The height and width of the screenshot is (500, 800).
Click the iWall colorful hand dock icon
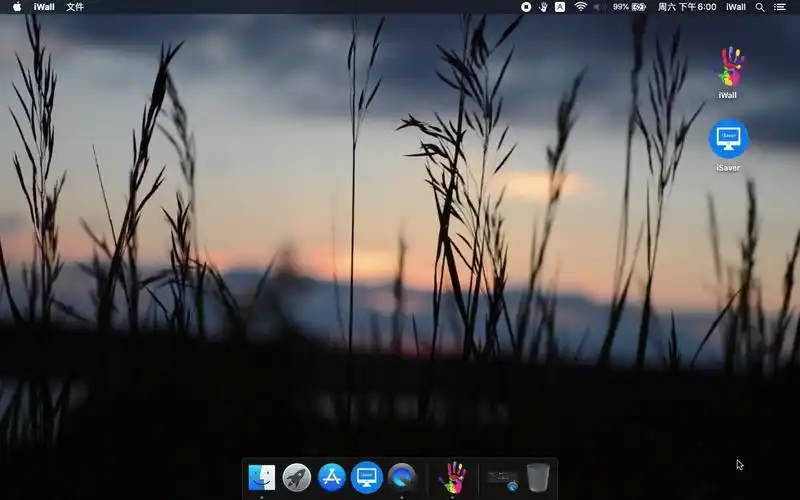(453, 477)
